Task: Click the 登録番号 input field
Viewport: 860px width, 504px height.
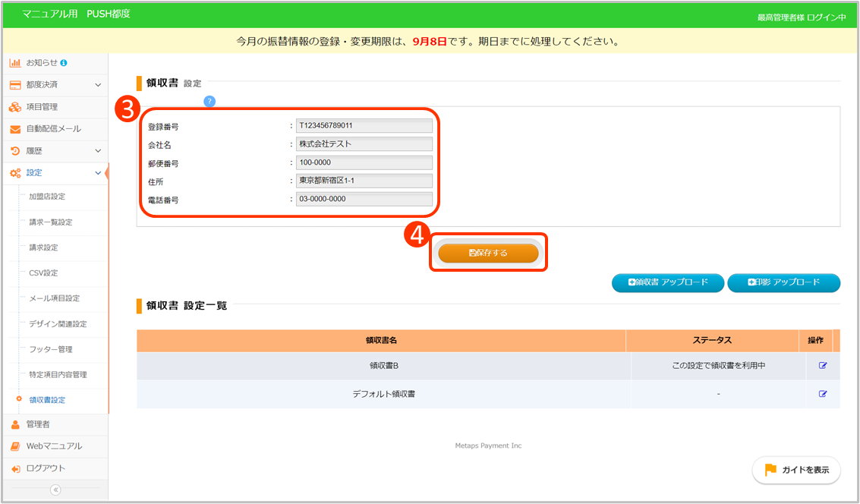Action: click(x=364, y=126)
